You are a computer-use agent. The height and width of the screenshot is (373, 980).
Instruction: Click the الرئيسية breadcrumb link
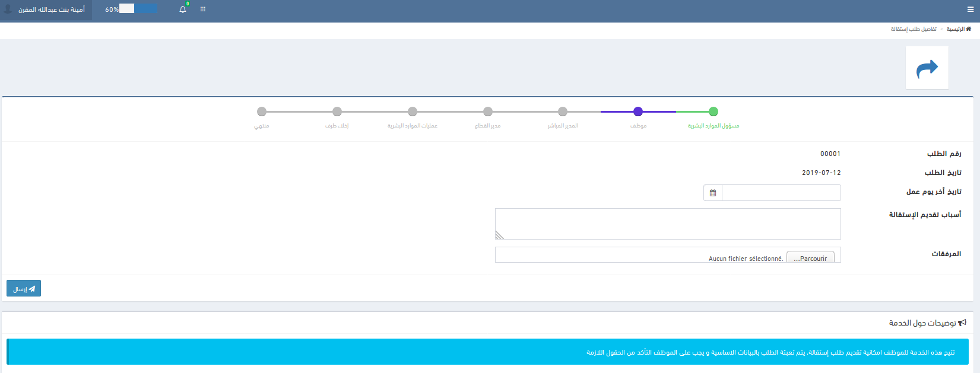tap(956, 29)
